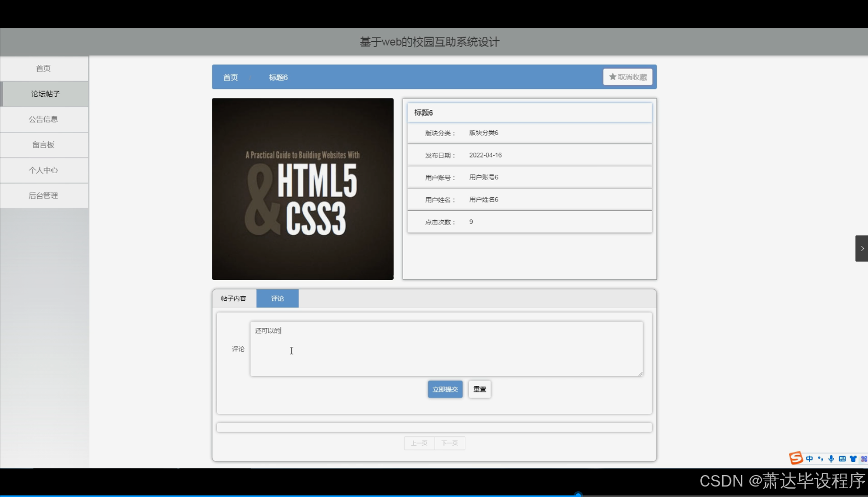Open the IME toolbox grid icon
Viewport: 868px width, 497px height.
point(864,459)
